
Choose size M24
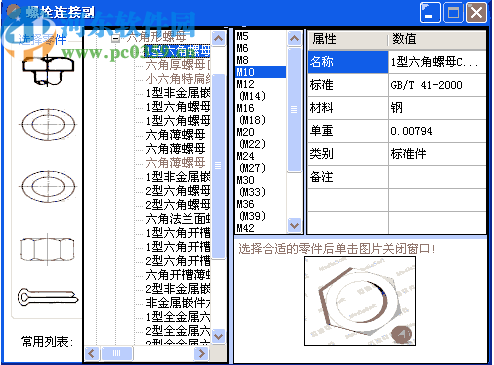245,156
